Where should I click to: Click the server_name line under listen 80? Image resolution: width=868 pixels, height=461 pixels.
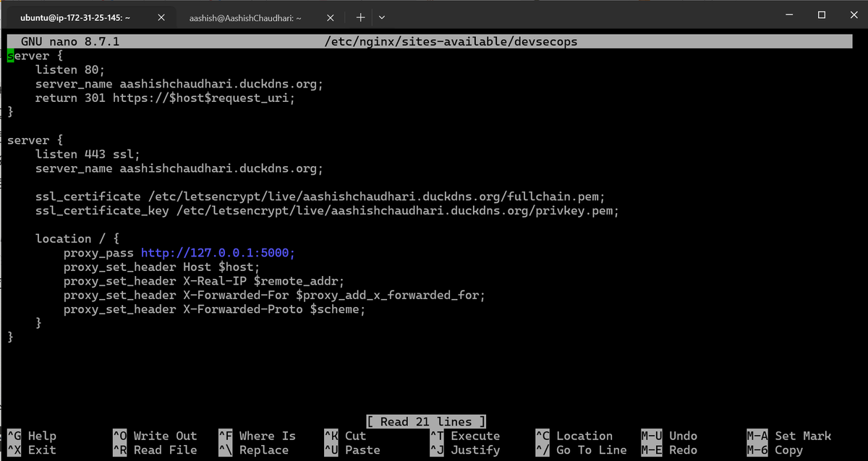[x=179, y=85]
